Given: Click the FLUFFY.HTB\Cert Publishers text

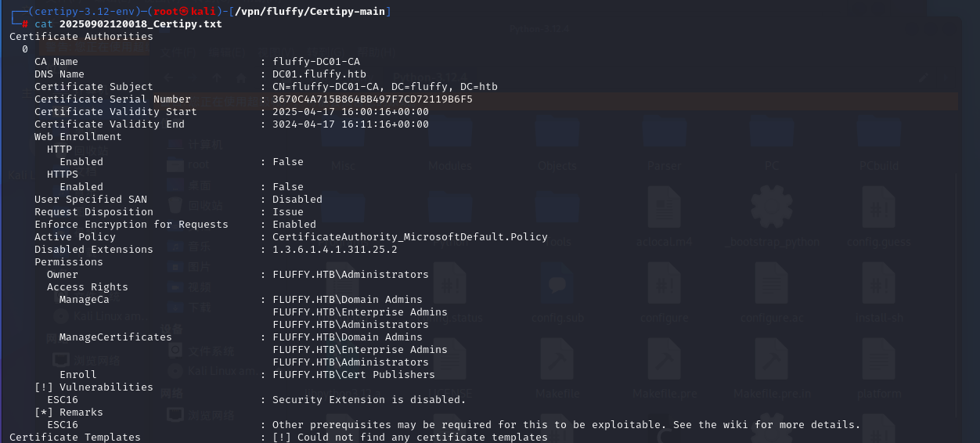Looking at the screenshot, I should (353, 375).
